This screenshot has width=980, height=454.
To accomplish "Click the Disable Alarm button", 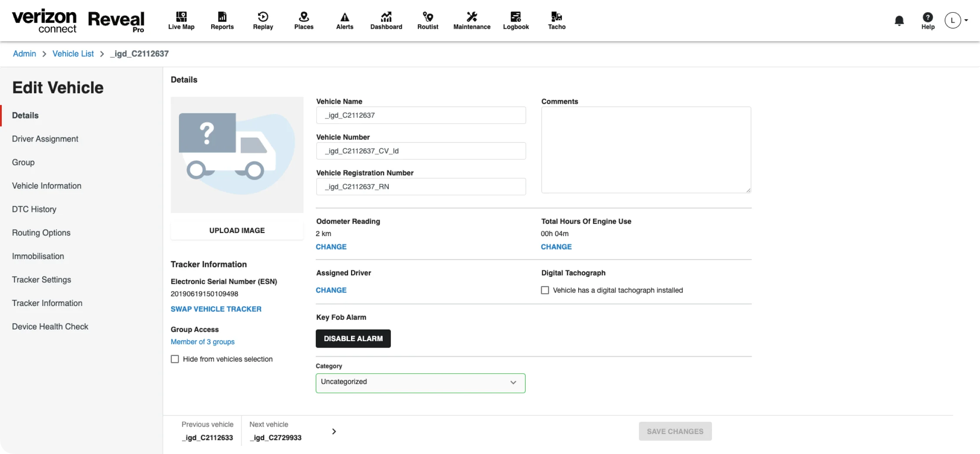I will pos(353,339).
